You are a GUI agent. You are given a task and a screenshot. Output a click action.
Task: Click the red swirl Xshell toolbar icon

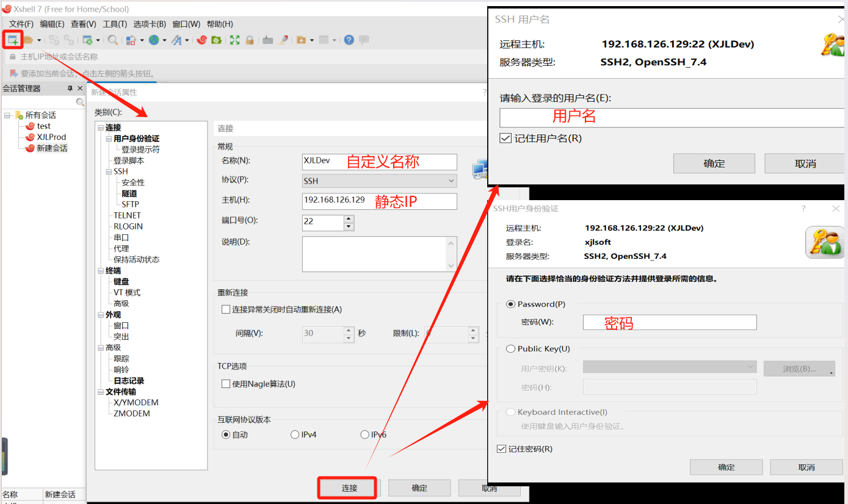coord(201,40)
